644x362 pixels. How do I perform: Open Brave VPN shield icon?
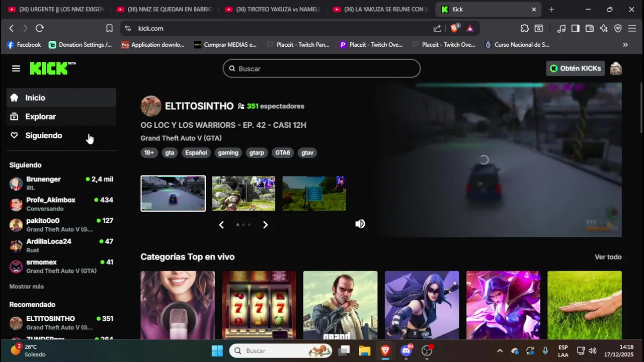coord(618,29)
